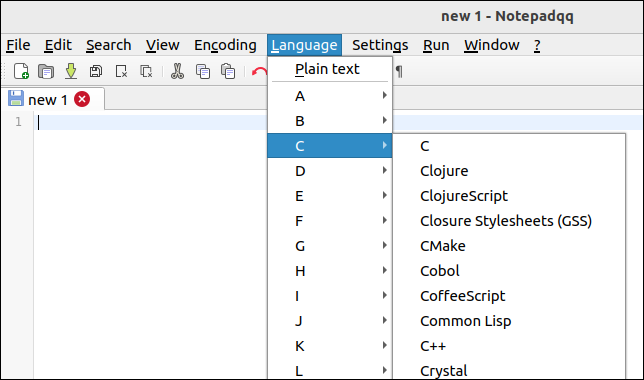Click the Cut scissors icon

(x=177, y=71)
